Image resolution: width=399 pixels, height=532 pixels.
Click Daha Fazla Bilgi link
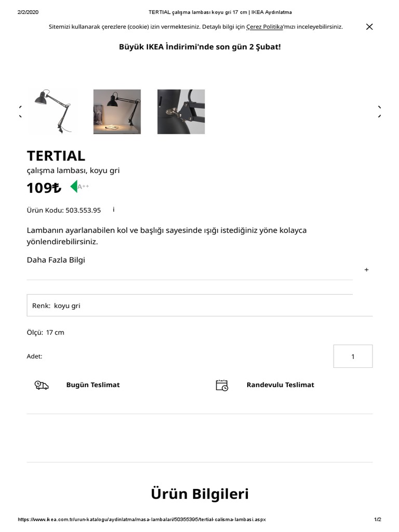(56, 260)
